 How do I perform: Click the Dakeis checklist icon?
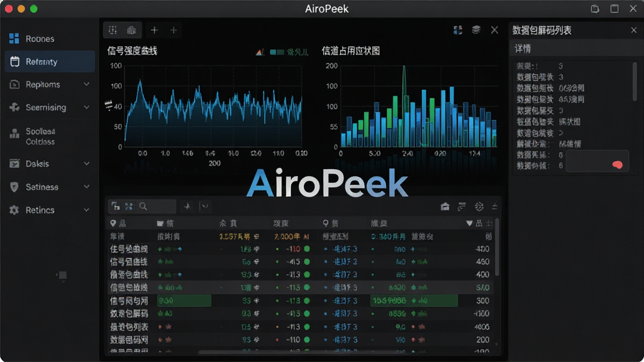tap(14, 163)
